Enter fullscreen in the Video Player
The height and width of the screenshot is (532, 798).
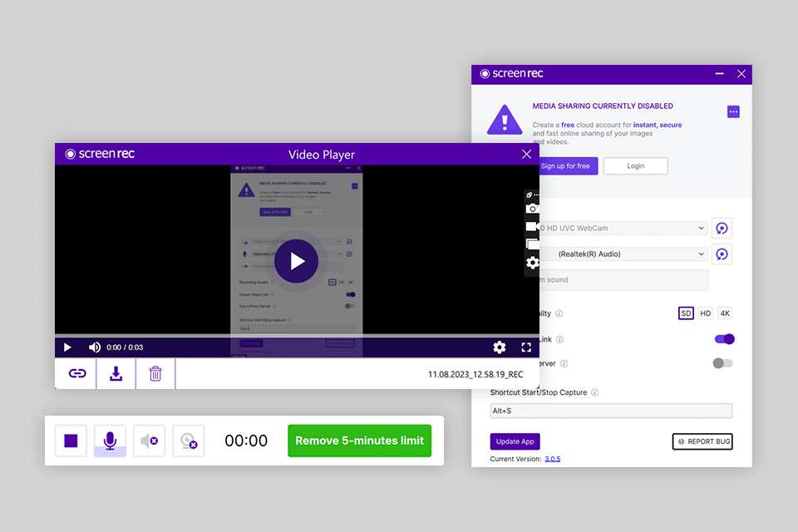526,347
